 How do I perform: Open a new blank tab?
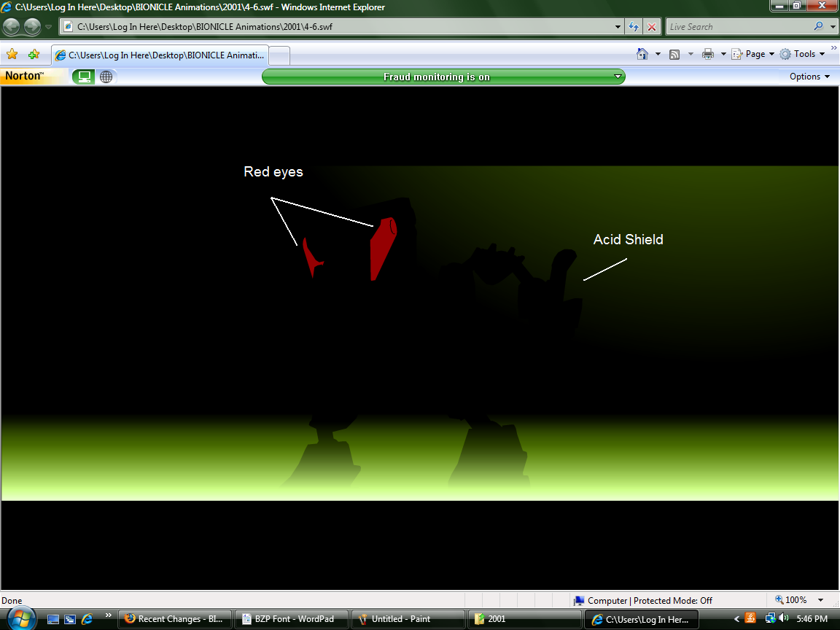click(x=279, y=55)
